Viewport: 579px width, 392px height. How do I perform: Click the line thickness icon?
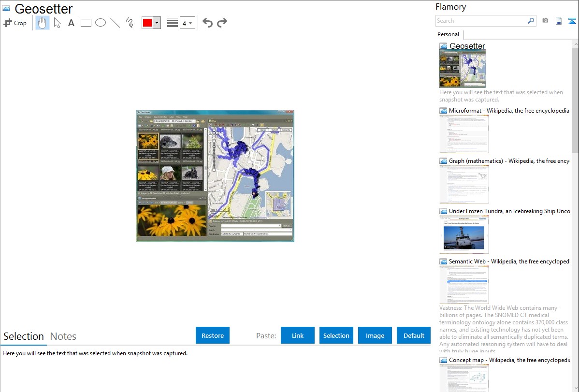pos(173,23)
